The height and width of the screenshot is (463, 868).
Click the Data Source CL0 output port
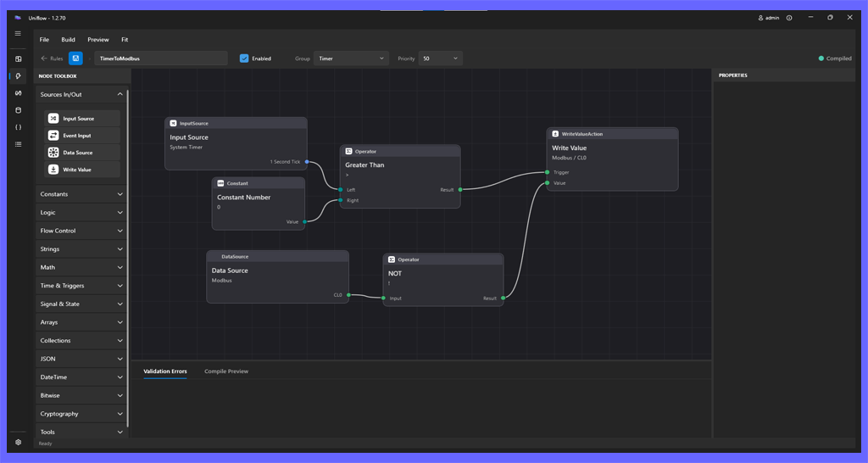348,295
